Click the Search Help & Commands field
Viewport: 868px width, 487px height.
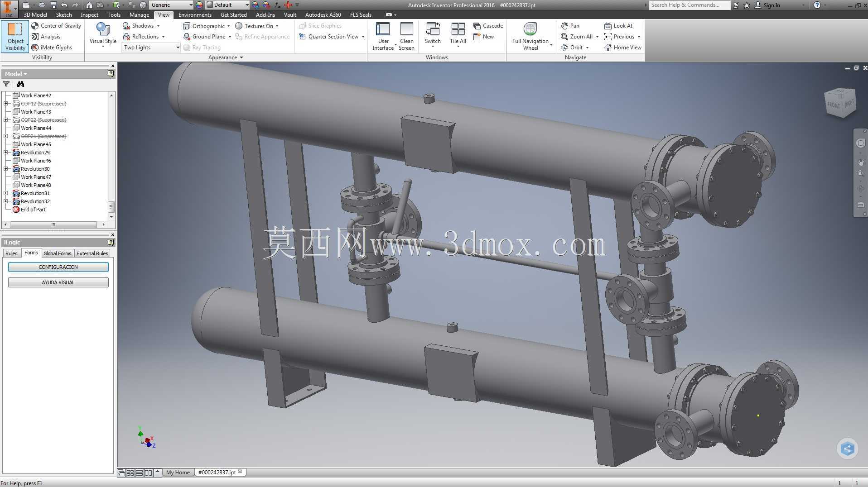tap(689, 5)
